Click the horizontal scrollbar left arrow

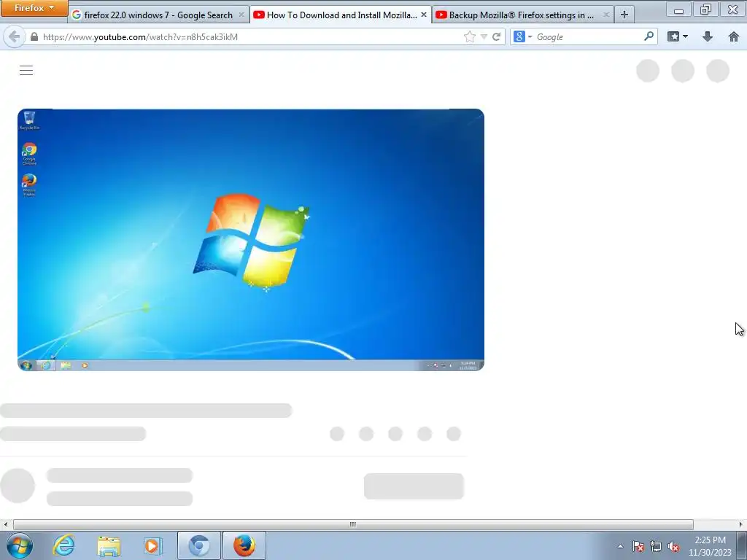5,524
